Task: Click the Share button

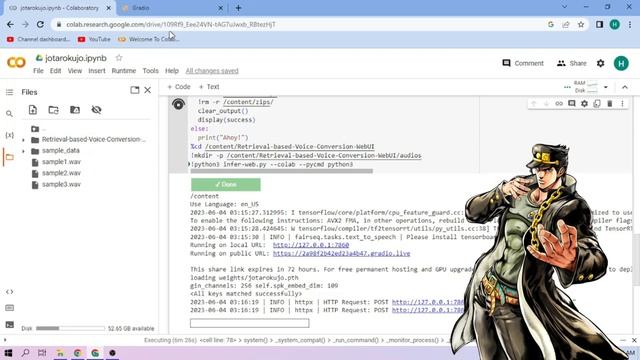Action: [571, 63]
